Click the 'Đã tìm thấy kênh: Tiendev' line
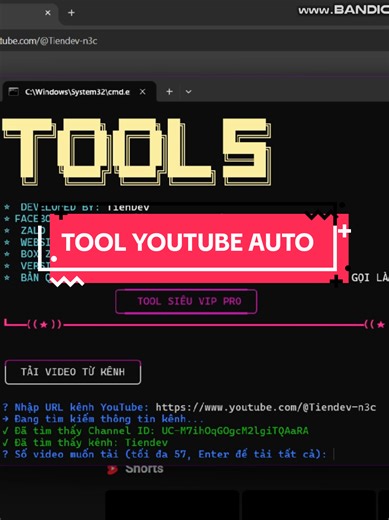Viewport: 389px width, 520px height. click(x=85, y=443)
